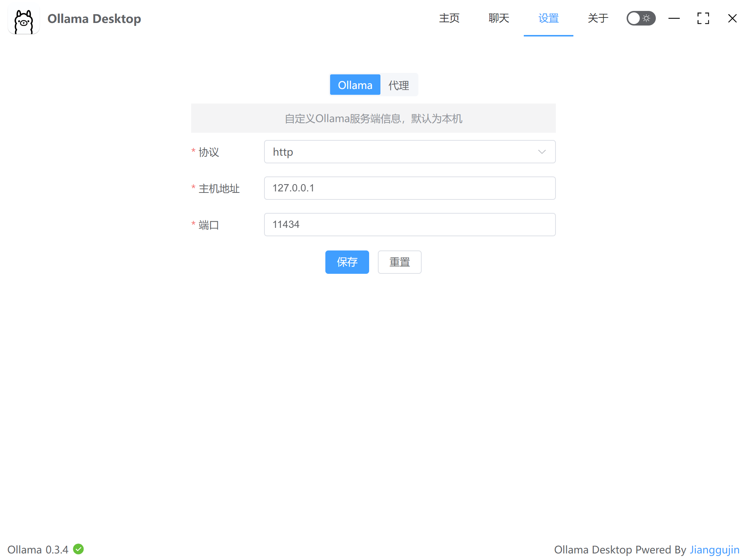Minimize the Ollama Desktop window
747x560 pixels.
click(x=674, y=18)
